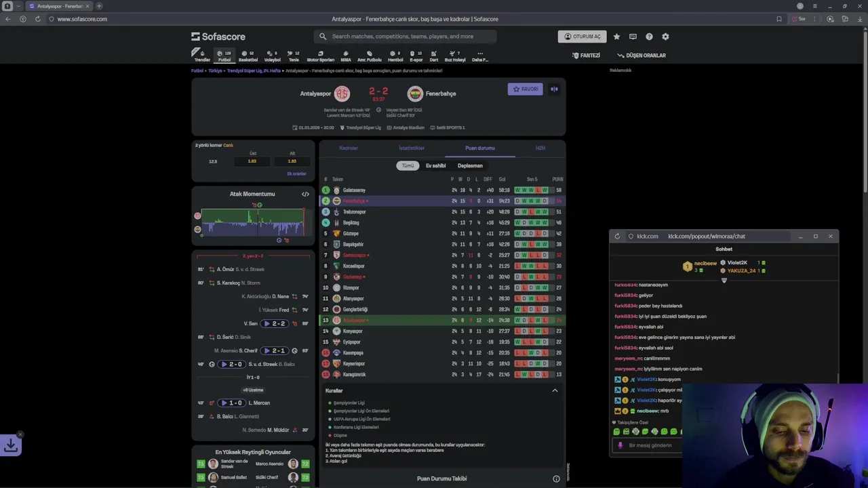Collapse the Kurallar section
This screenshot has width=868, height=488.
[x=555, y=390]
